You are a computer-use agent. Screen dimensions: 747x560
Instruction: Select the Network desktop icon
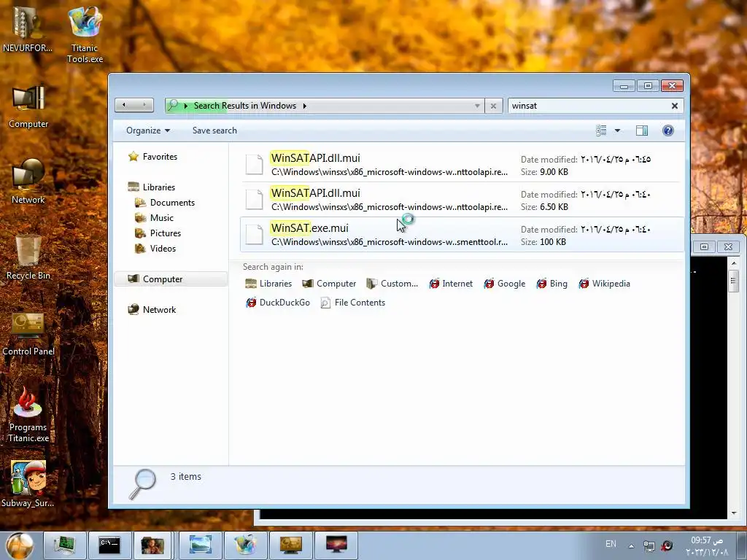pos(28,182)
